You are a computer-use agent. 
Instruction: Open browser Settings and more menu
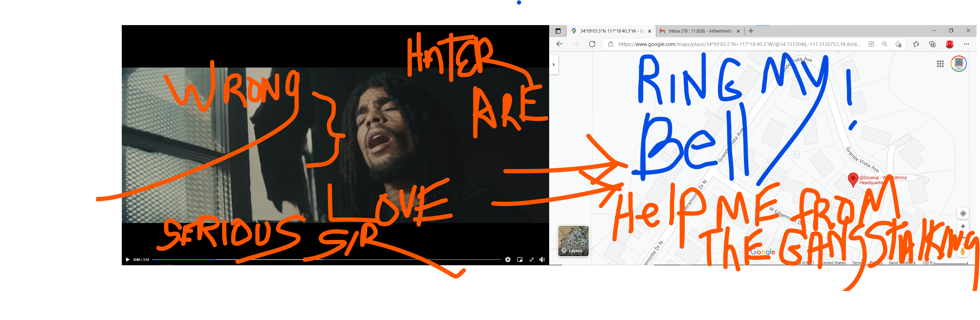[x=966, y=44]
